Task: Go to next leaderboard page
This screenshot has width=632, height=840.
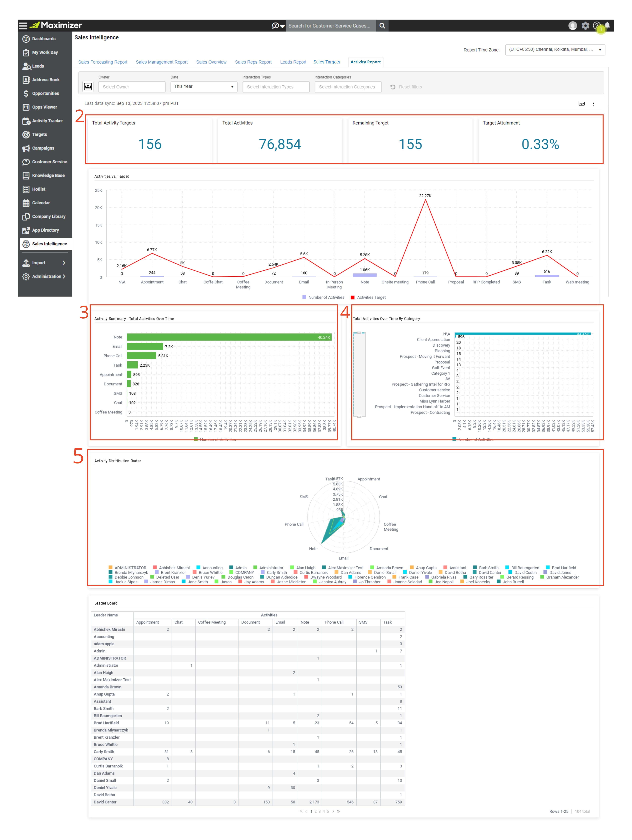Action: tap(333, 812)
